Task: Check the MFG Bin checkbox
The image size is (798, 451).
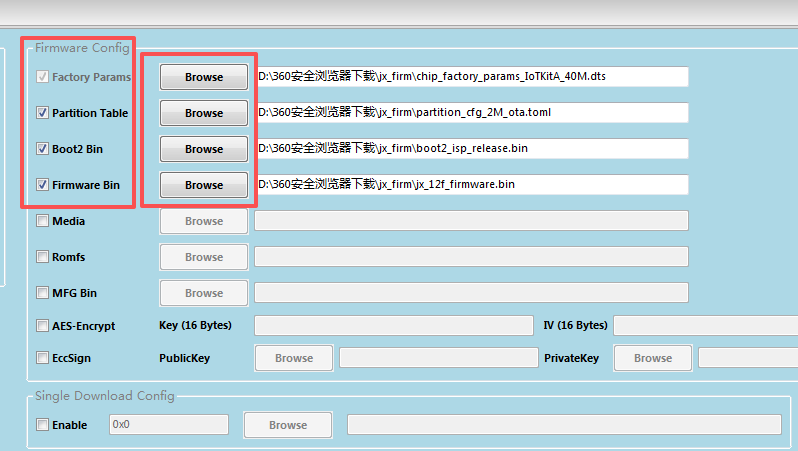Action: (x=42, y=293)
